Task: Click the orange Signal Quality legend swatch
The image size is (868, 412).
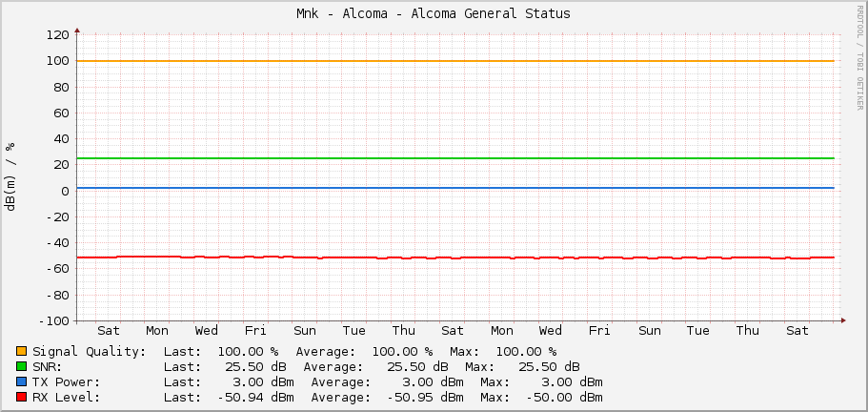Action: [22, 352]
